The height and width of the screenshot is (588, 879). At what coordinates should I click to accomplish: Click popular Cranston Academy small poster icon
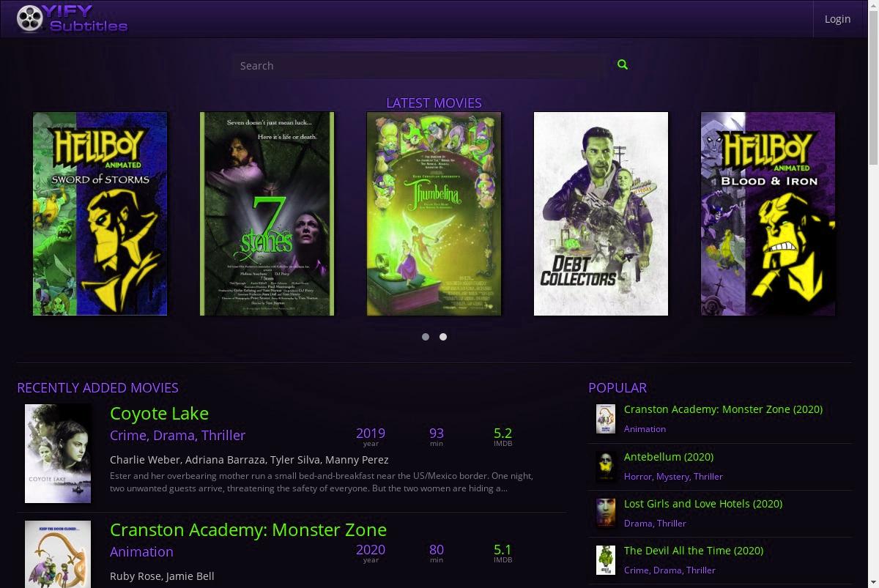[x=605, y=419]
